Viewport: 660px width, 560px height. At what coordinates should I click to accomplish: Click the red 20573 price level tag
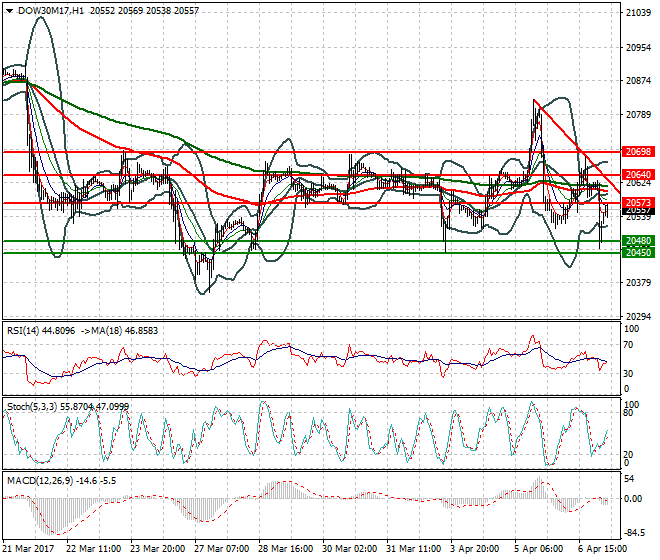[637, 203]
